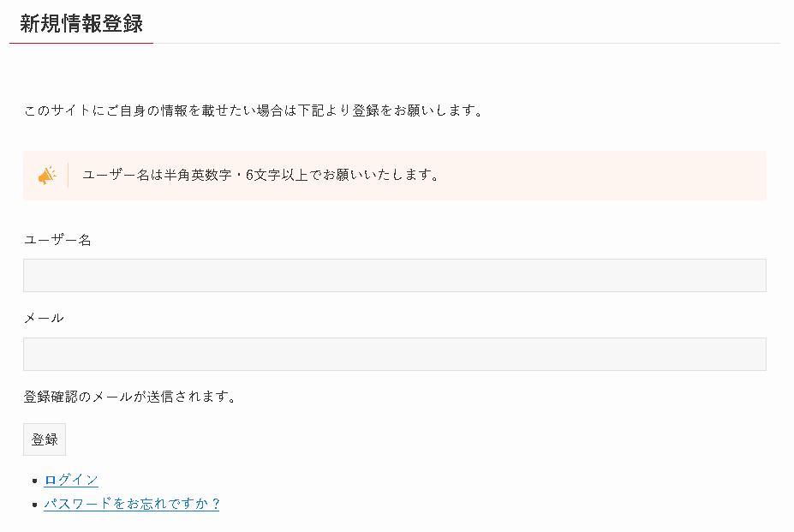The height and width of the screenshot is (532, 794).
Task: Click the gray horizontal rule right of the heading
Action: [467, 44]
